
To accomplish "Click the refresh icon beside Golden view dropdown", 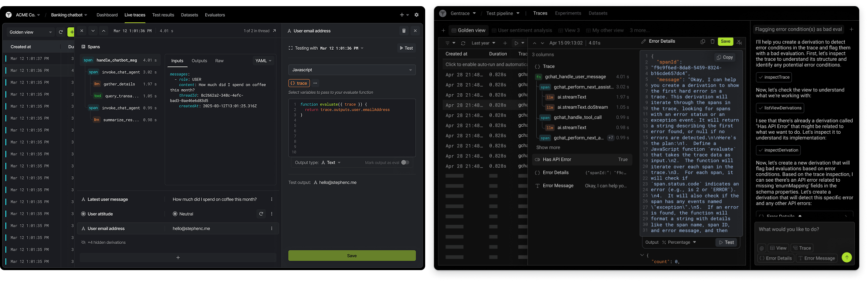I will click(x=61, y=32).
